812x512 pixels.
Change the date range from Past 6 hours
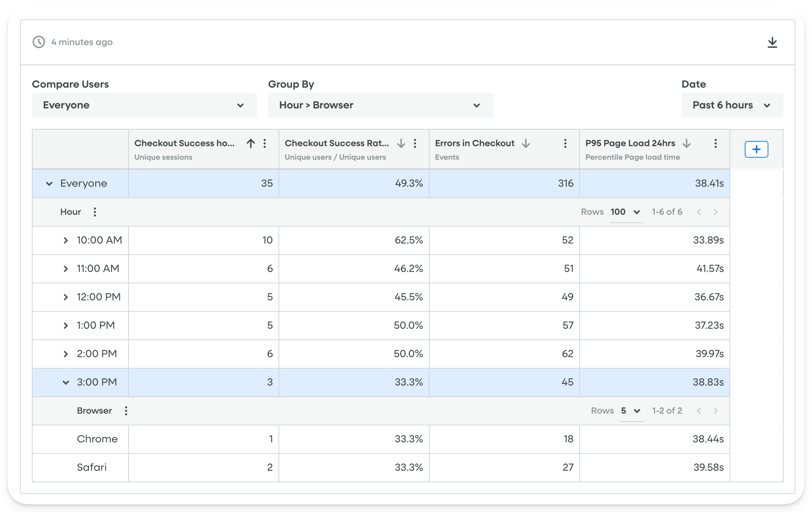point(732,105)
